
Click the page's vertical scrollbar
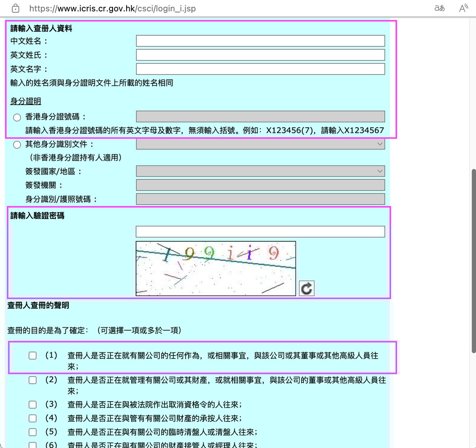coord(473,261)
